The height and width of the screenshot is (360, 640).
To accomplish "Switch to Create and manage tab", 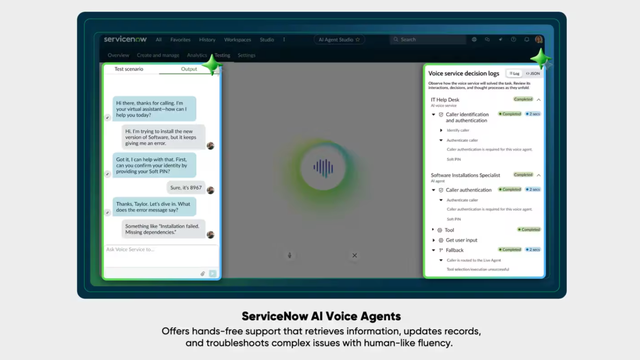I will tap(158, 55).
